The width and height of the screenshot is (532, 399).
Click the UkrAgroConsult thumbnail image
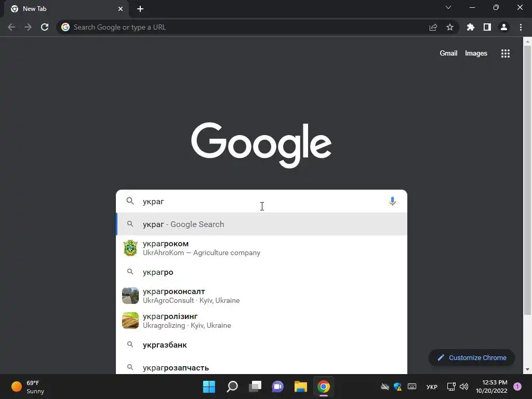(130, 296)
